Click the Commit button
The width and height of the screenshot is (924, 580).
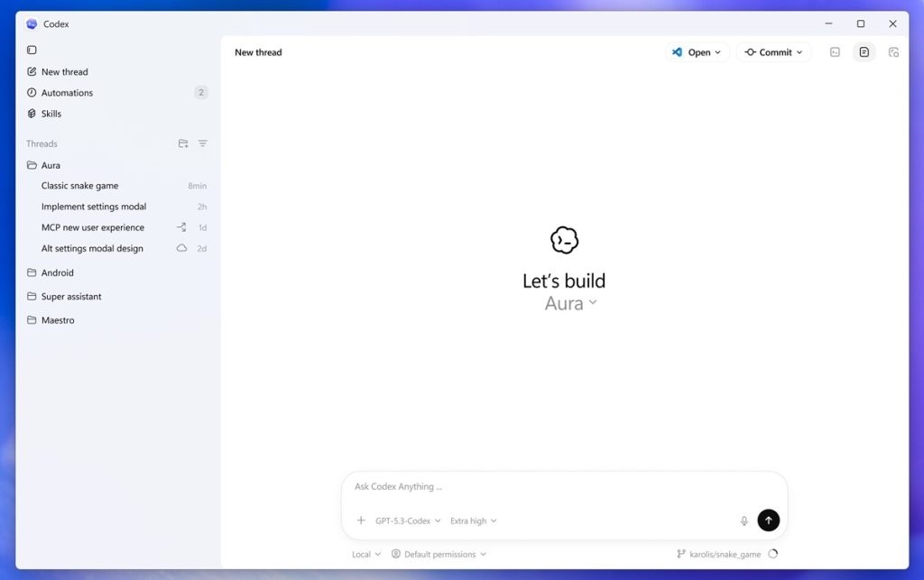click(773, 52)
